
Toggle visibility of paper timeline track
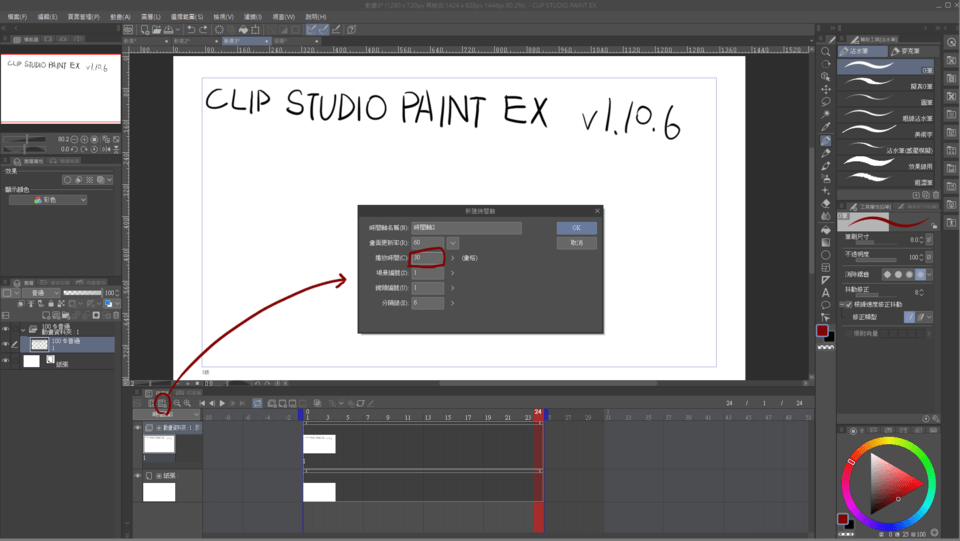138,476
